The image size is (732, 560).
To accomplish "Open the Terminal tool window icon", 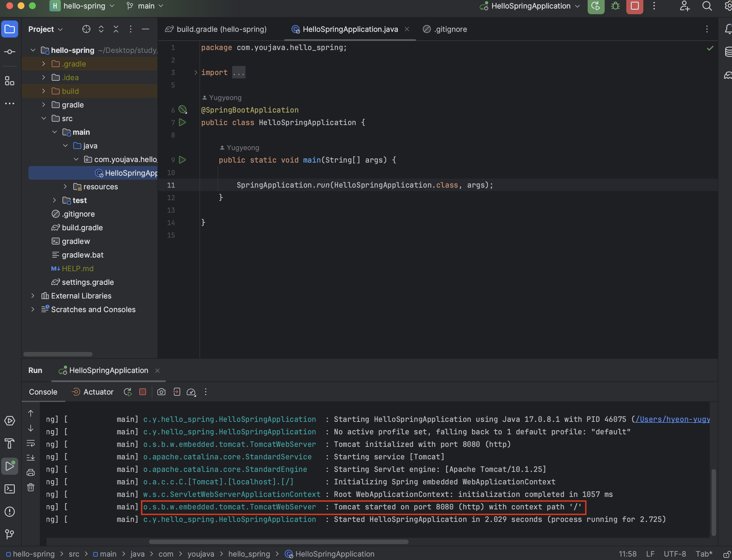I will point(9,489).
